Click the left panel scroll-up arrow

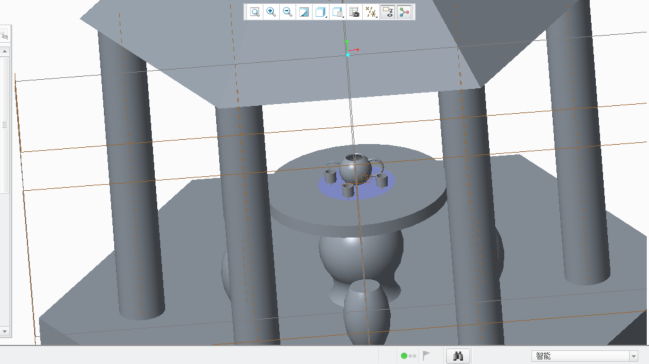[5, 51]
